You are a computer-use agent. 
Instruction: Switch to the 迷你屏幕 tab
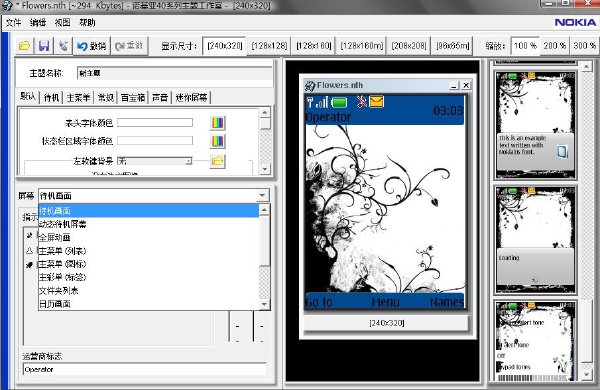pyautogui.click(x=191, y=98)
